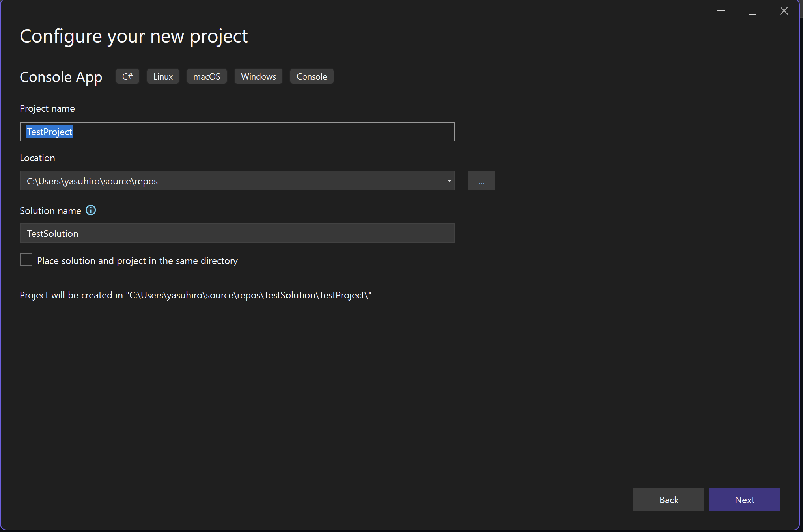Image resolution: width=803 pixels, height=532 pixels.
Task: Click the Next button
Action: tap(744, 500)
